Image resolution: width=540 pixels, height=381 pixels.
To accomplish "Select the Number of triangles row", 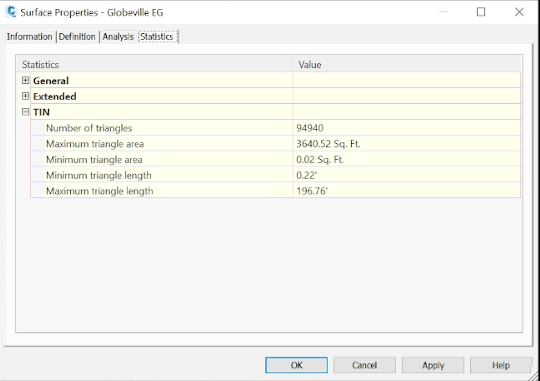I will 276,128.
